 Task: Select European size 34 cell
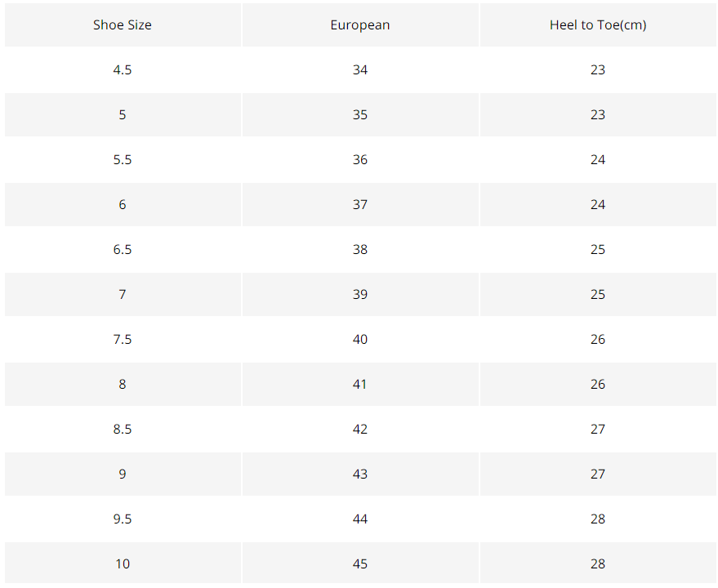[x=360, y=69]
